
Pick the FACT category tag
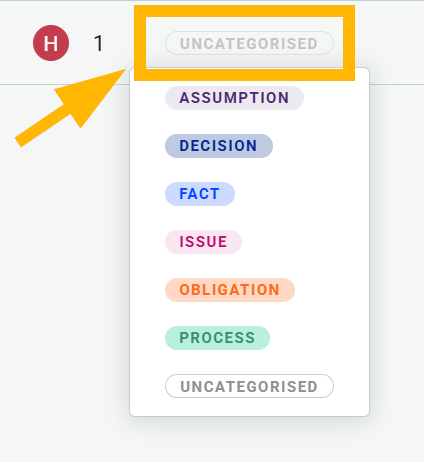pos(200,194)
